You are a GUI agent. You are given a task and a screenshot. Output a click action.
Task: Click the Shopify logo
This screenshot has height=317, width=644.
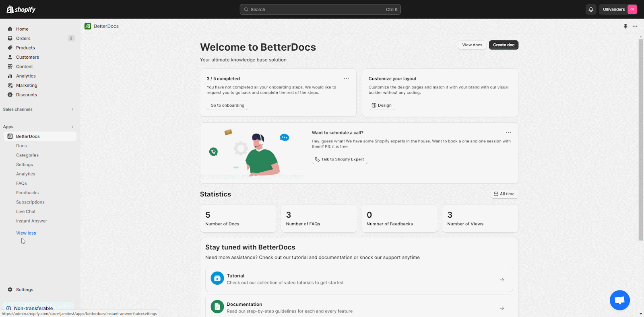point(21,9)
